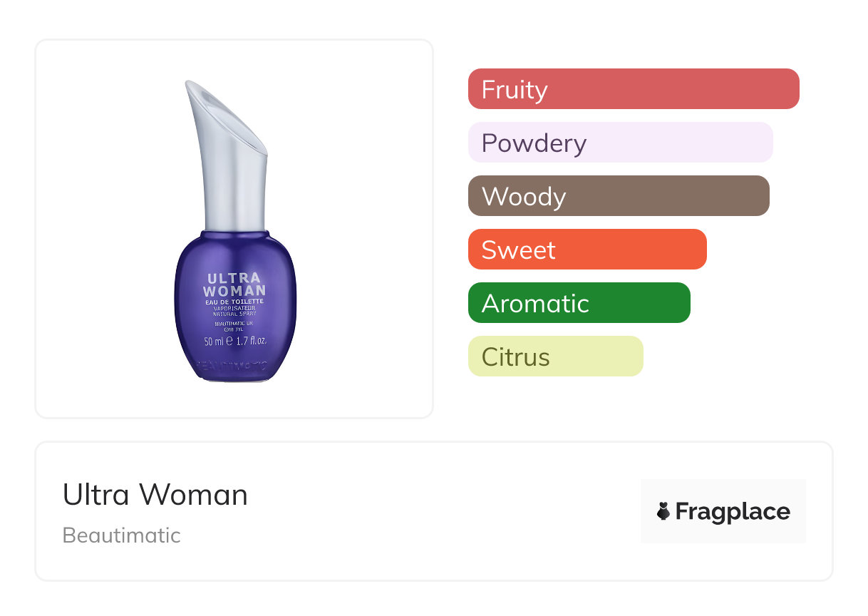Click the right end of Citrus bar
The image size is (868, 616).
pyautogui.click(x=636, y=356)
